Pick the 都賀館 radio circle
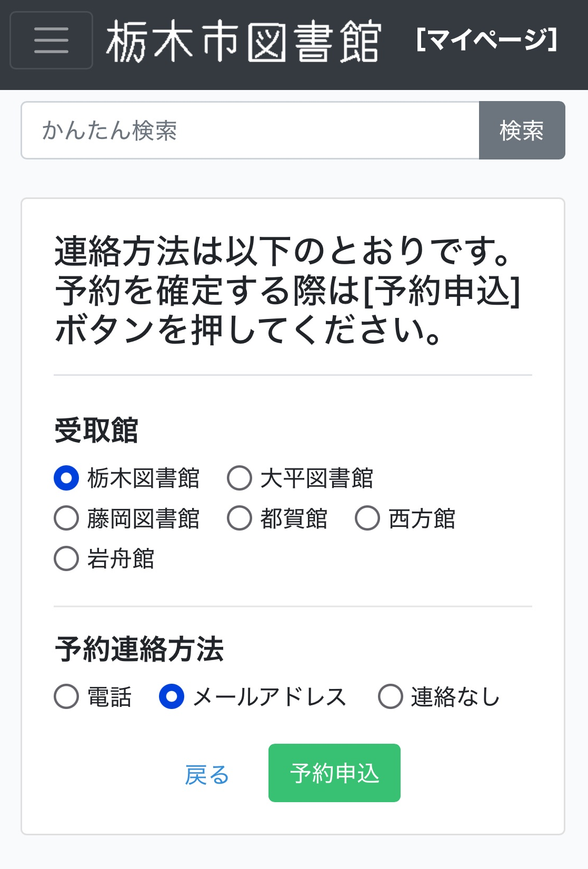The width and height of the screenshot is (588, 869). [240, 518]
